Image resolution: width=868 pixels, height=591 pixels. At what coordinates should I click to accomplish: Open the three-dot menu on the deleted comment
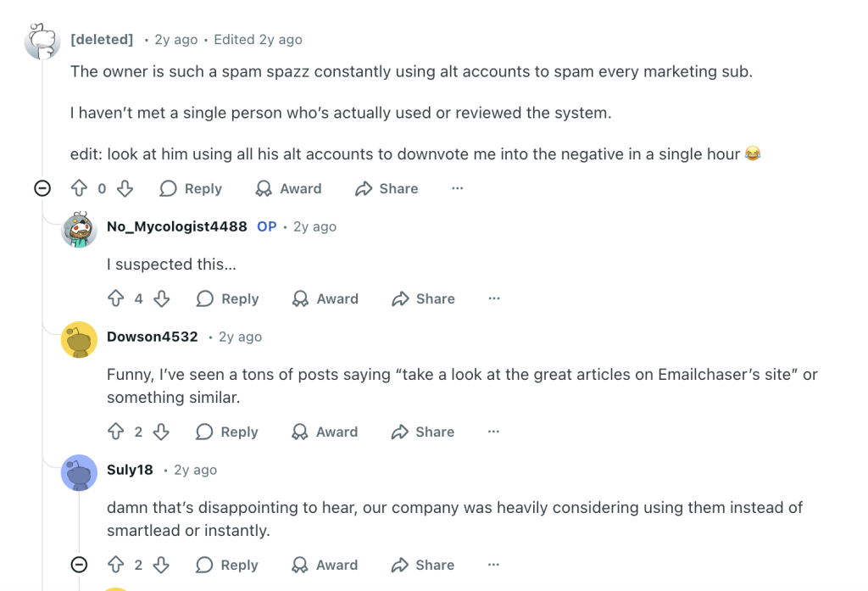(457, 188)
